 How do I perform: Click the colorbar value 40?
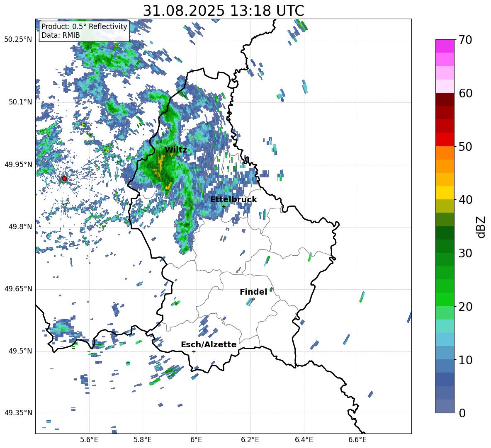point(465,200)
